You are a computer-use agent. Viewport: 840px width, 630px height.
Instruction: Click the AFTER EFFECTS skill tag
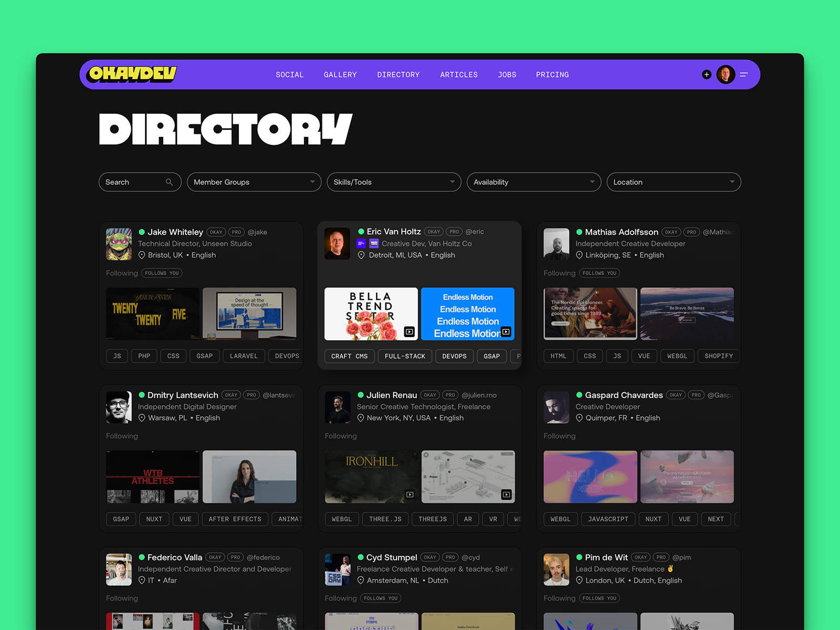point(235,519)
